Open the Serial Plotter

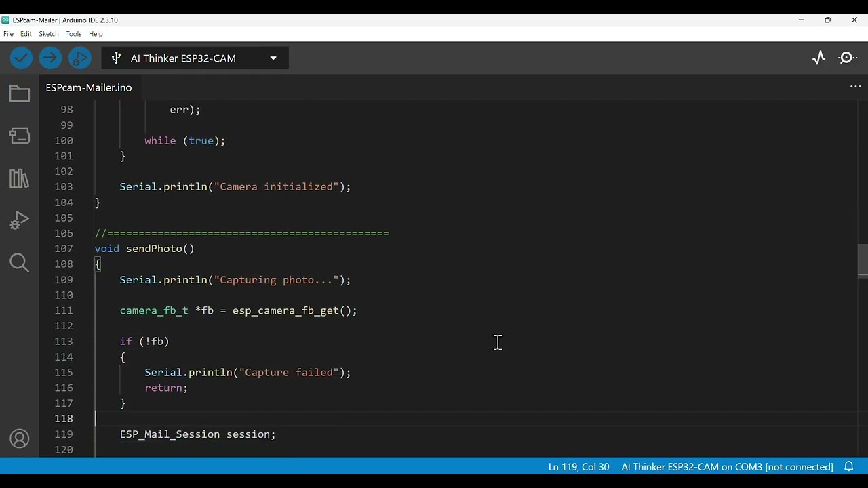tap(819, 58)
